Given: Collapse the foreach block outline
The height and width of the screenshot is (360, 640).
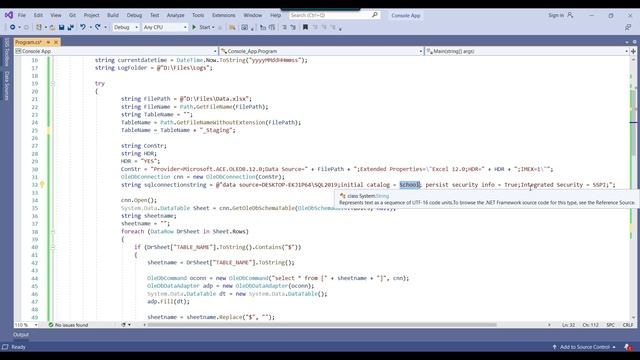Looking at the screenshot, I should (x=53, y=232).
